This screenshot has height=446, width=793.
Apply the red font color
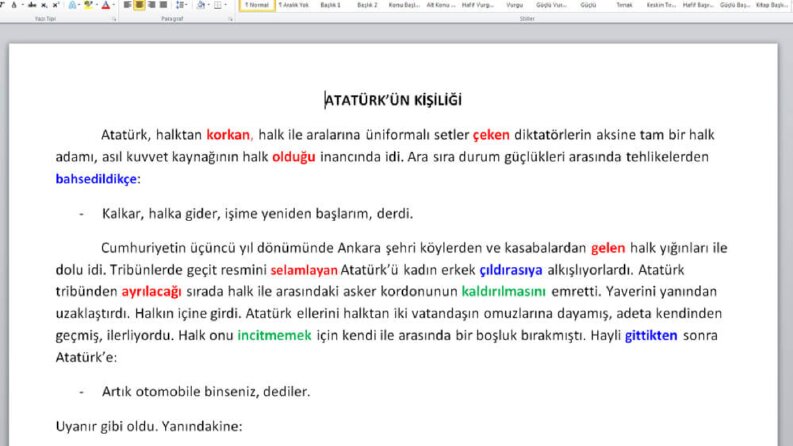click(106, 5)
